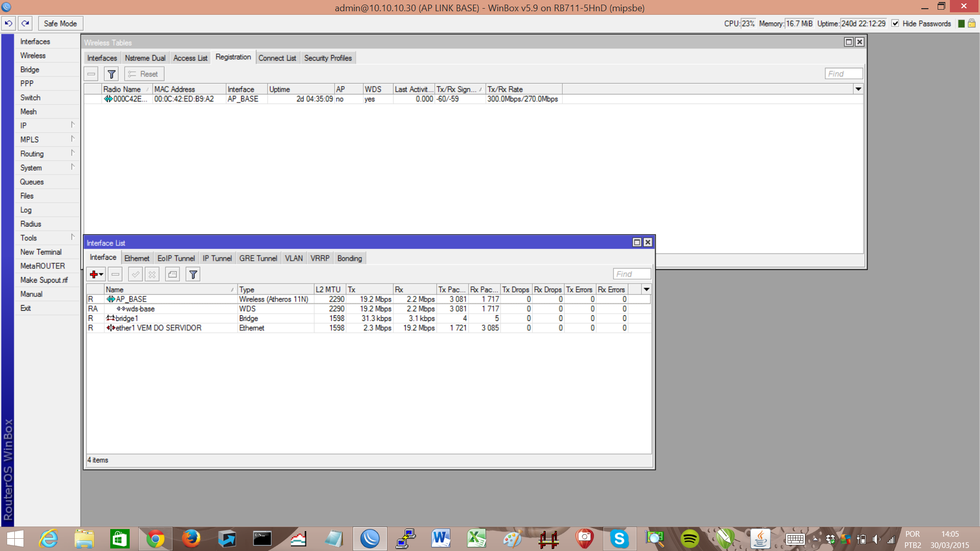Switch to the EoIP Tunnel tab

pyautogui.click(x=176, y=258)
